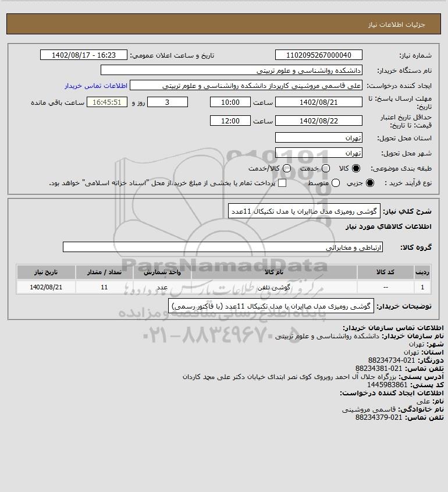Select the متوسط purchase type radio

pyautogui.click(x=336, y=183)
